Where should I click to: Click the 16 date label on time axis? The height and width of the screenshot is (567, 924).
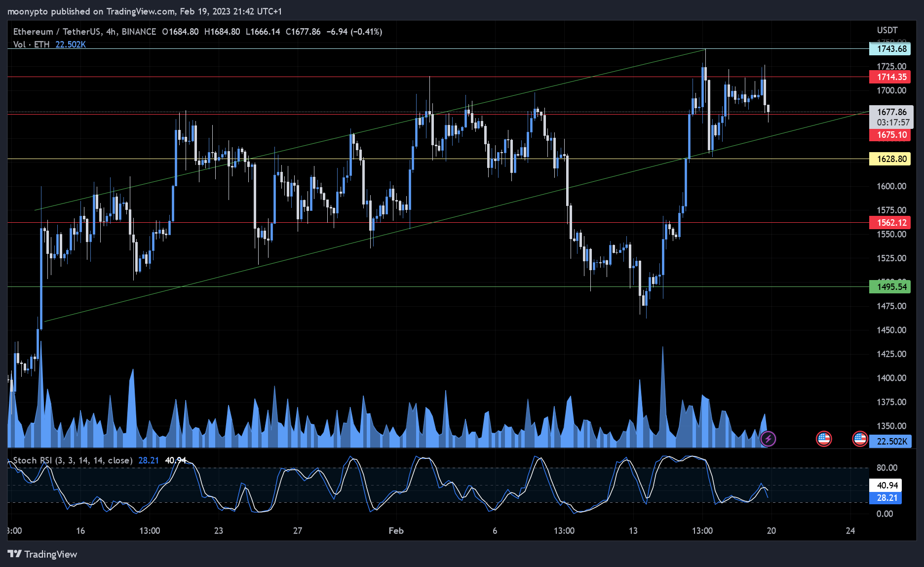[80, 531]
